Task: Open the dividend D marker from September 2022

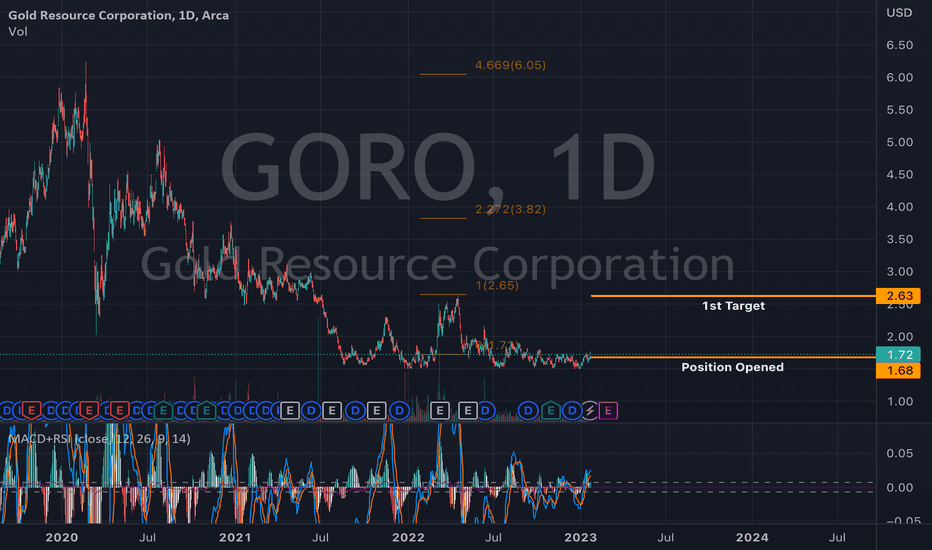Action: [x=528, y=410]
